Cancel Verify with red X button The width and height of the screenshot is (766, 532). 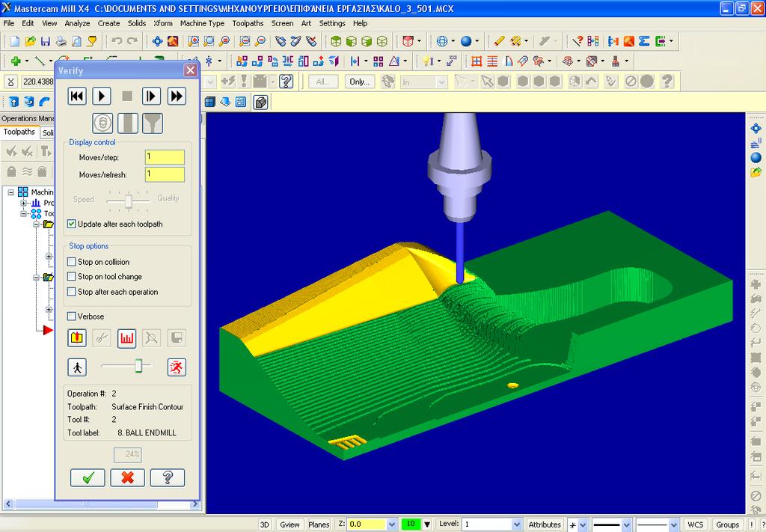pos(127,477)
